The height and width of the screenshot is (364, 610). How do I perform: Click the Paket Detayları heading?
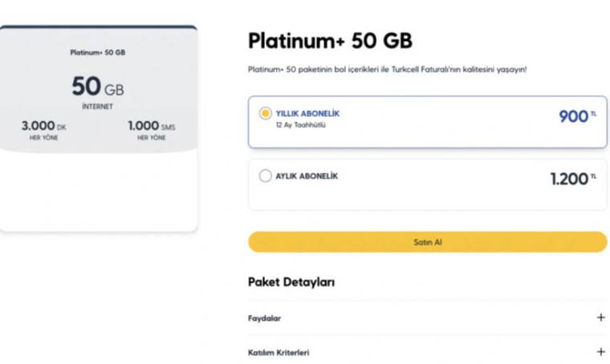pos(291,282)
